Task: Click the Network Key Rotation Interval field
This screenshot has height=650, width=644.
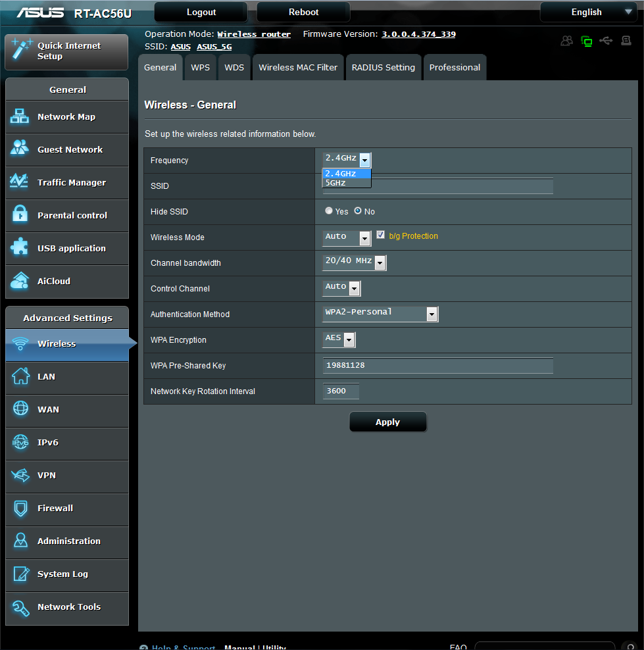Action: (x=341, y=391)
